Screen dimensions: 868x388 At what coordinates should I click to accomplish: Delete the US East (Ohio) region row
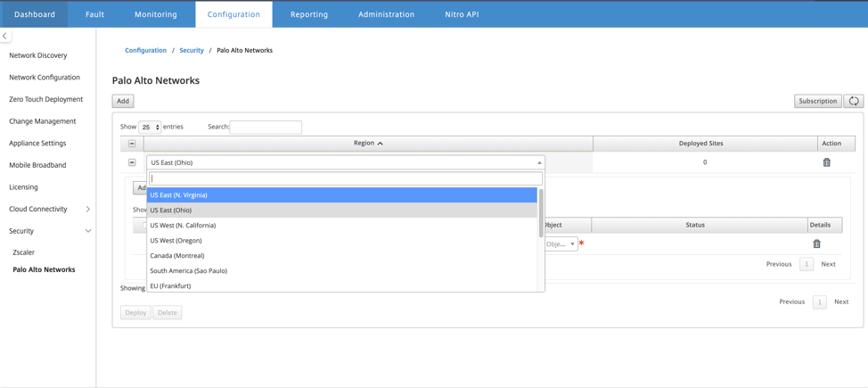click(826, 162)
